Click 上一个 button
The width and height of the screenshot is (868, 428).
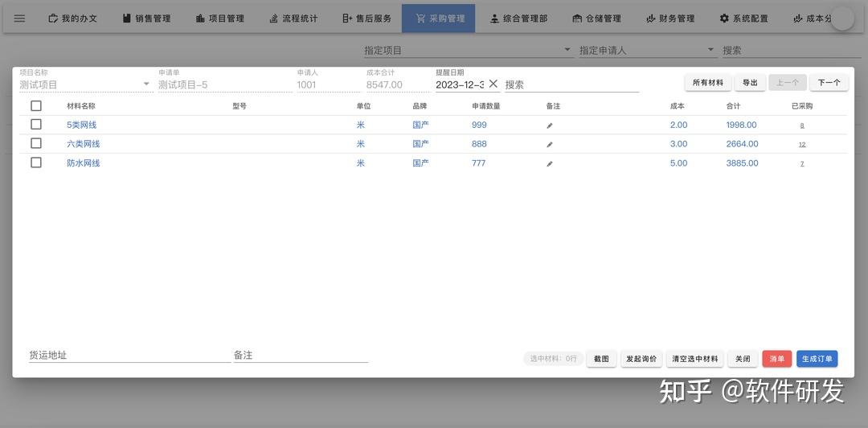787,83
